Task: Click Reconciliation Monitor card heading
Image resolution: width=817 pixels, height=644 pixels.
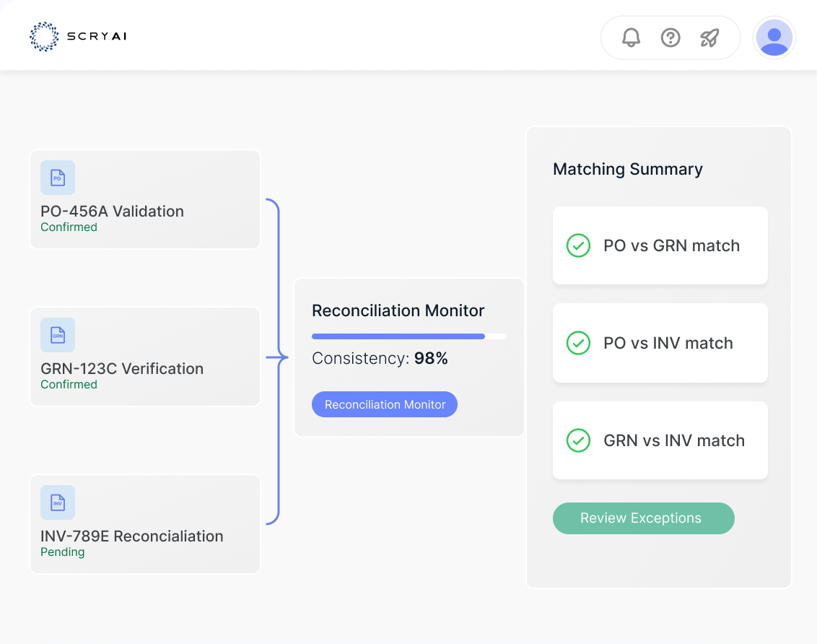Action: pos(398,310)
